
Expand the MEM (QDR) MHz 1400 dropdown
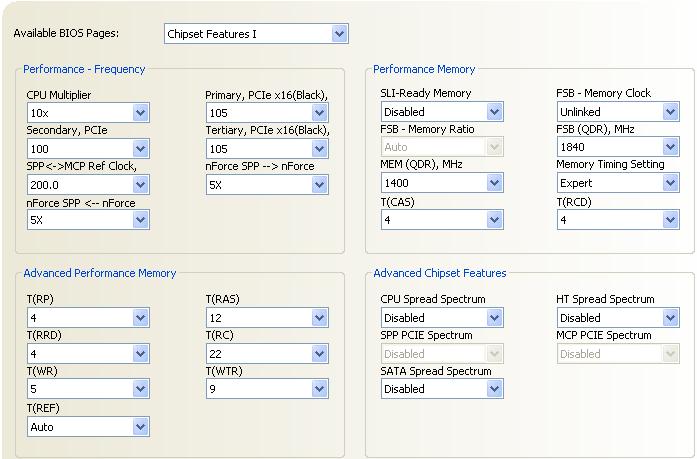[x=442, y=183]
